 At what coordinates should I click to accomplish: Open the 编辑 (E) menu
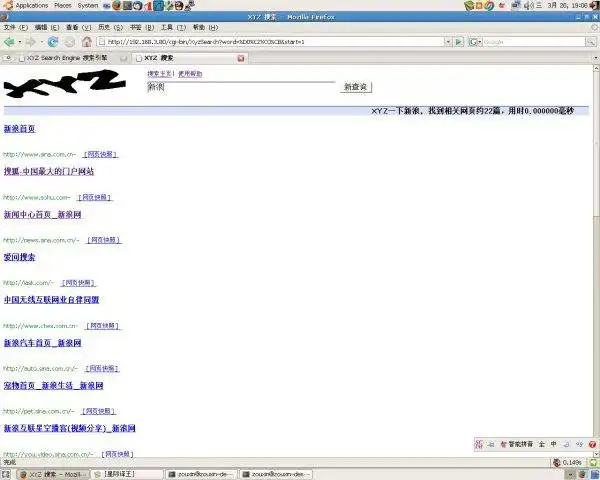click(47, 28)
